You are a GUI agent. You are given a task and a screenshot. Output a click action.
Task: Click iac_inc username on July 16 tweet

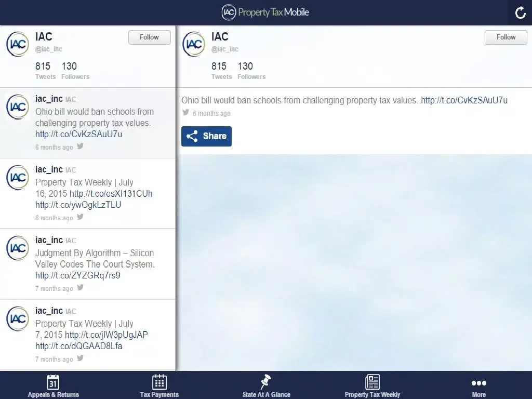click(49, 170)
